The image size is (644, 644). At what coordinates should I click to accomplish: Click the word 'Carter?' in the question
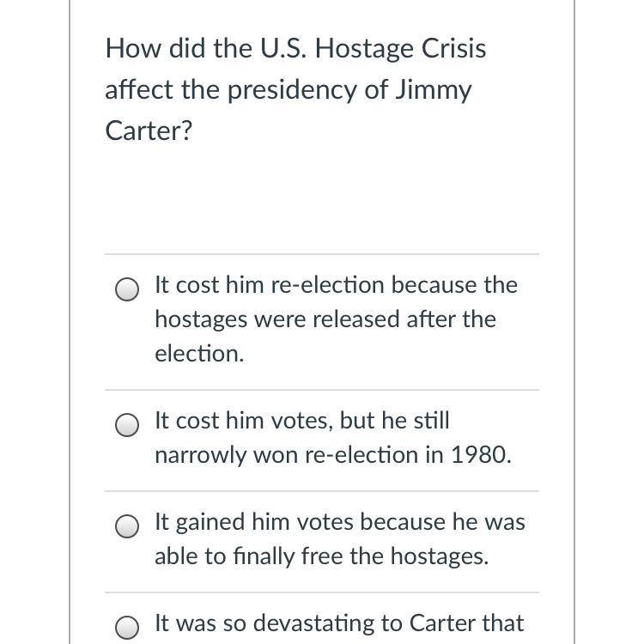[x=149, y=131]
